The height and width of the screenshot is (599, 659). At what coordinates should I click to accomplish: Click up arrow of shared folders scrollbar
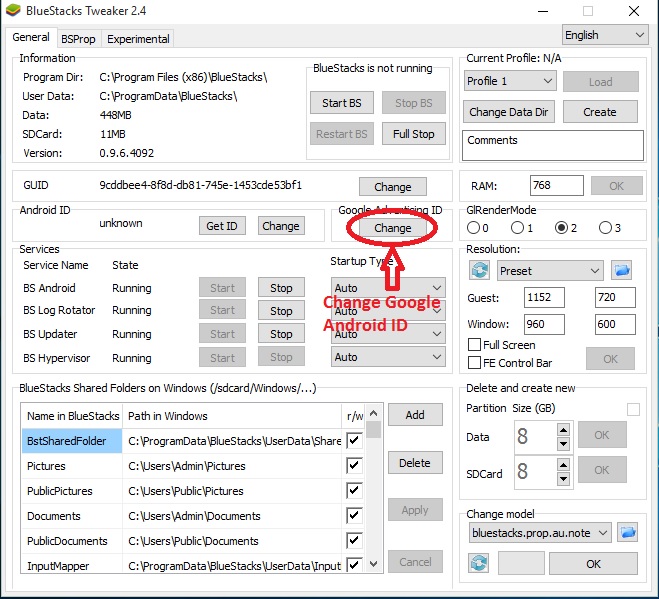374,413
